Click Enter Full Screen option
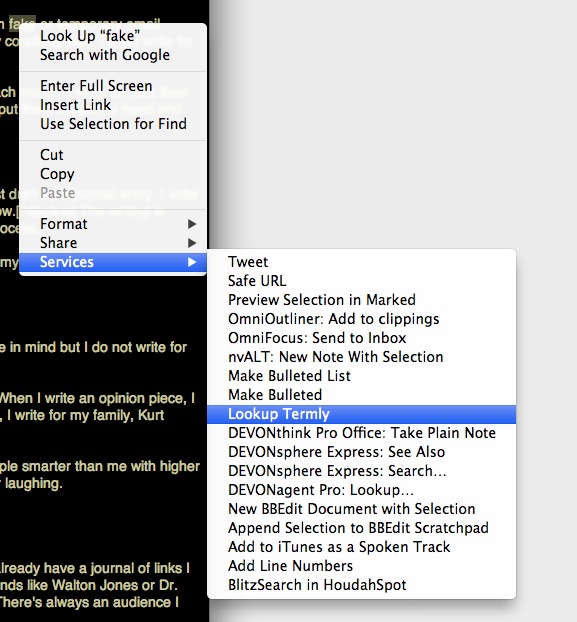 click(113, 86)
